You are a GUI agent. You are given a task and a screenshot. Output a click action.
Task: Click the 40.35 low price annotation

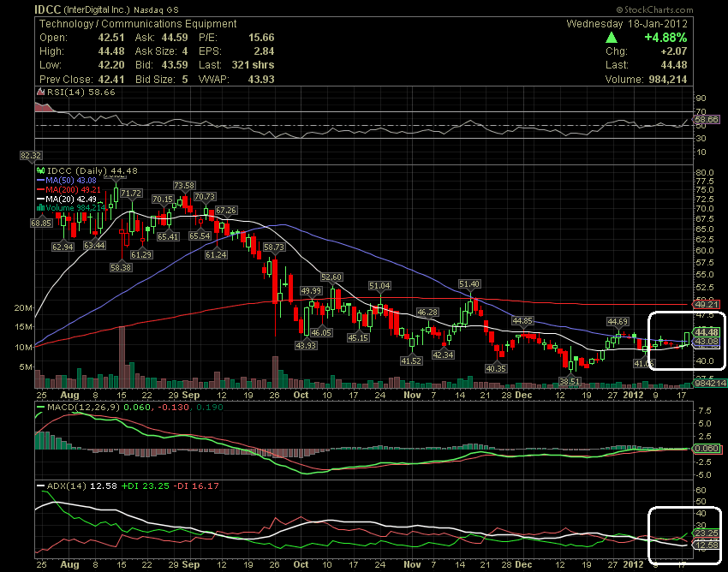coord(496,368)
